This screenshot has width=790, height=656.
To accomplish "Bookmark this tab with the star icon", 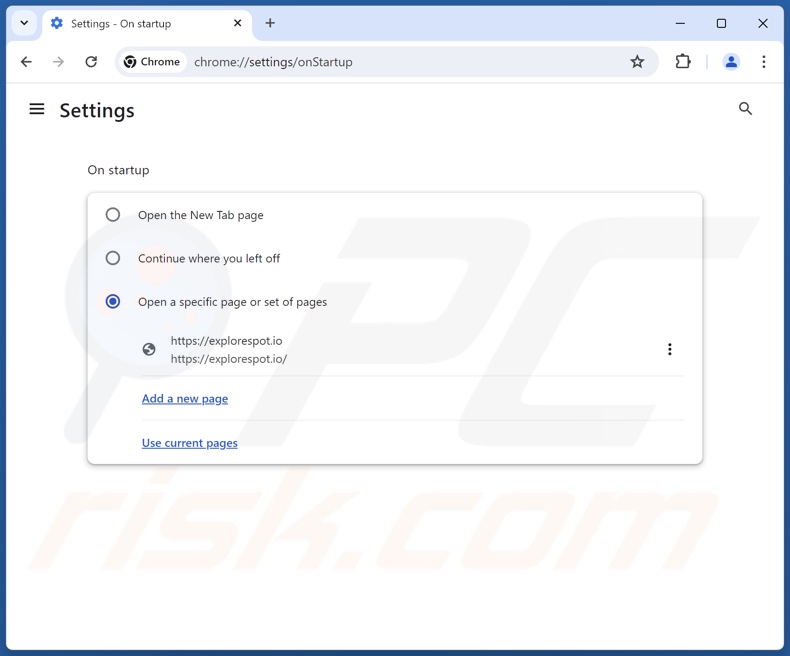I will [637, 62].
